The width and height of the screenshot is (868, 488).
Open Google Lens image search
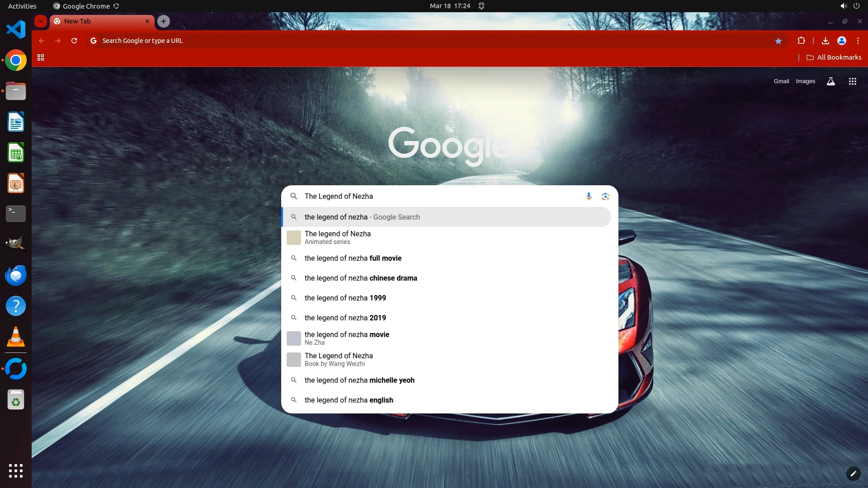pos(605,196)
